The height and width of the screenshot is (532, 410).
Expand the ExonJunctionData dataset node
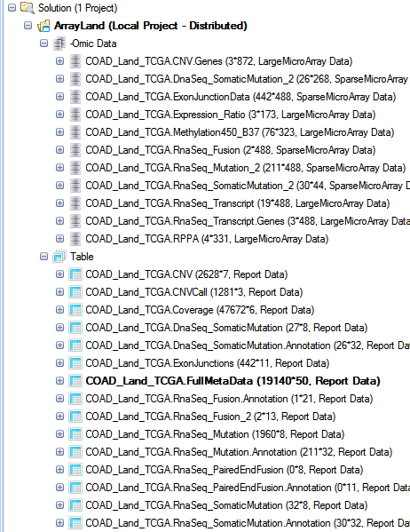tap(59, 96)
